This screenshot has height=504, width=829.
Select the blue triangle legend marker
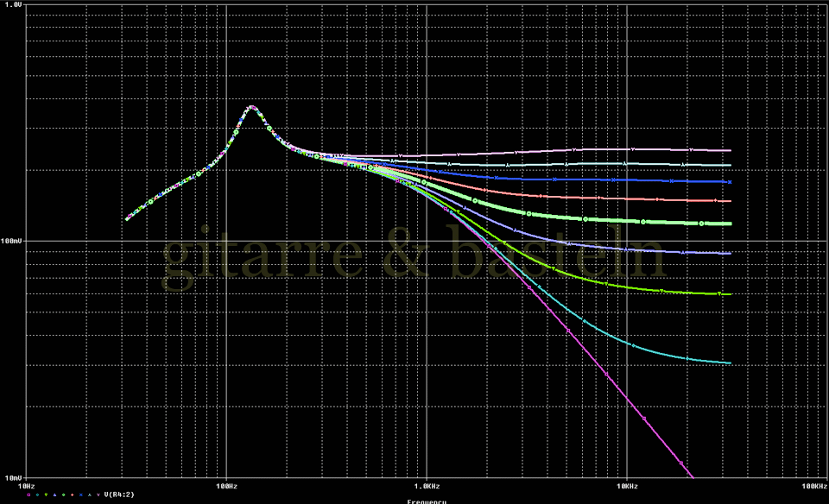point(54,495)
